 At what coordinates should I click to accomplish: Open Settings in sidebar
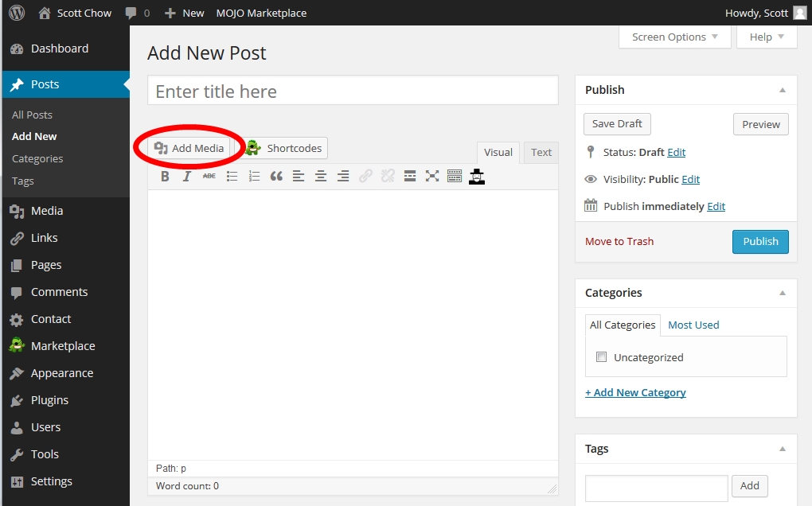click(66, 481)
